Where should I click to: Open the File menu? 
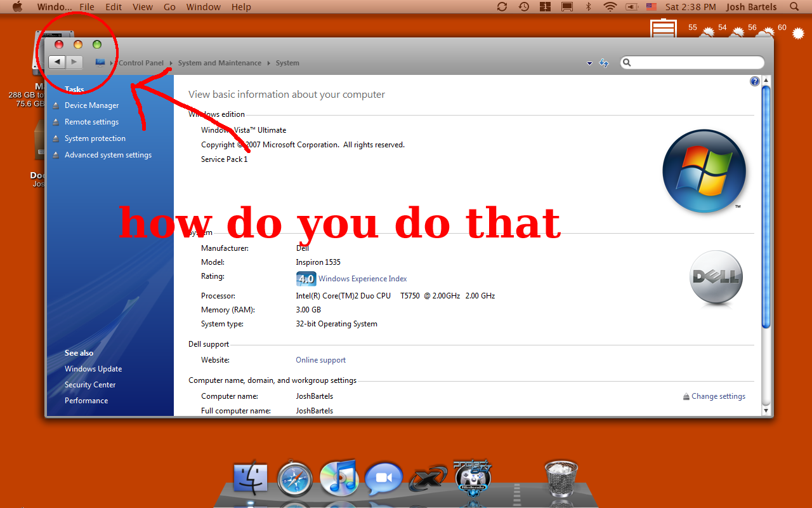point(87,6)
